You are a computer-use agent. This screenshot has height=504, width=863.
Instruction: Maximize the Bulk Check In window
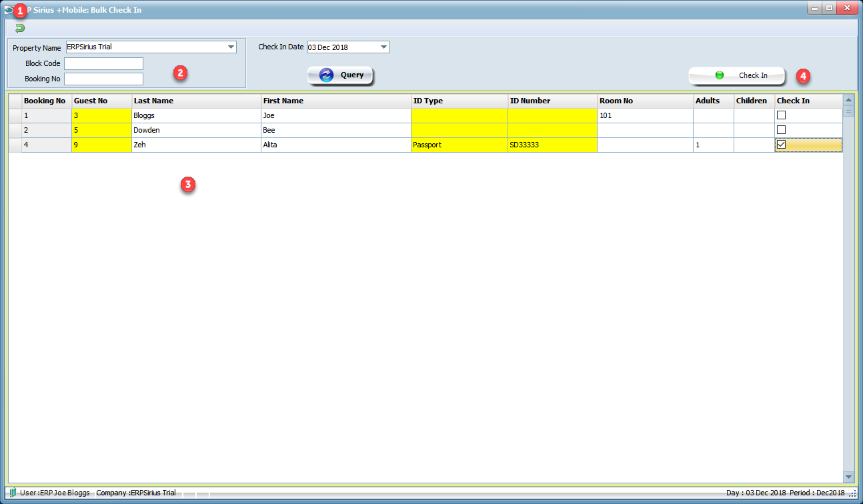[x=830, y=8]
